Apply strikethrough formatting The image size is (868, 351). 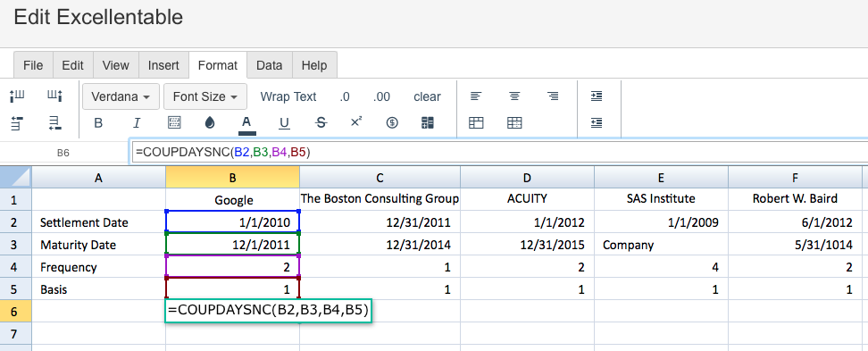tap(321, 123)
